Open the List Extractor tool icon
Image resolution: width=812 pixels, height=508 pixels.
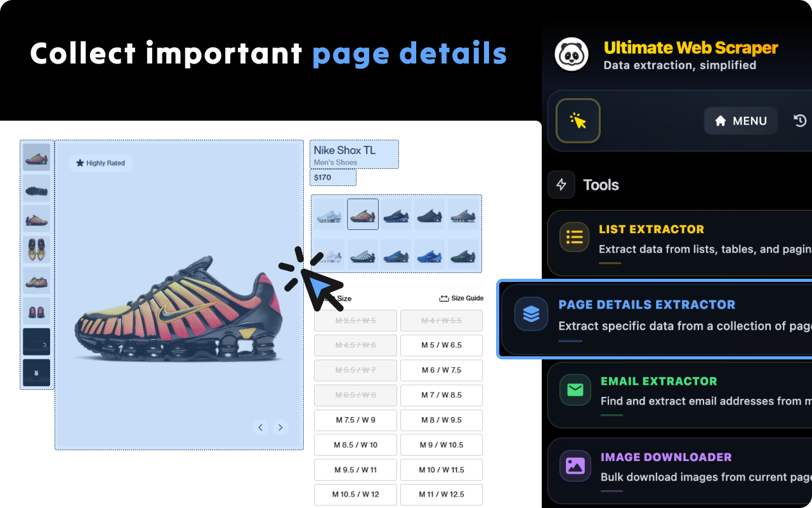click(x=573, y=237)
